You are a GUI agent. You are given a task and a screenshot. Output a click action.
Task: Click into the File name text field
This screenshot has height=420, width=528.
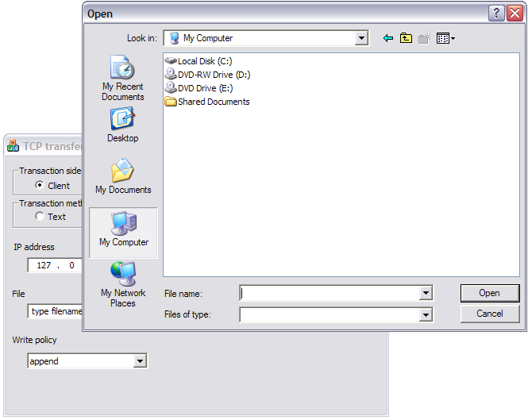point(330,293)
